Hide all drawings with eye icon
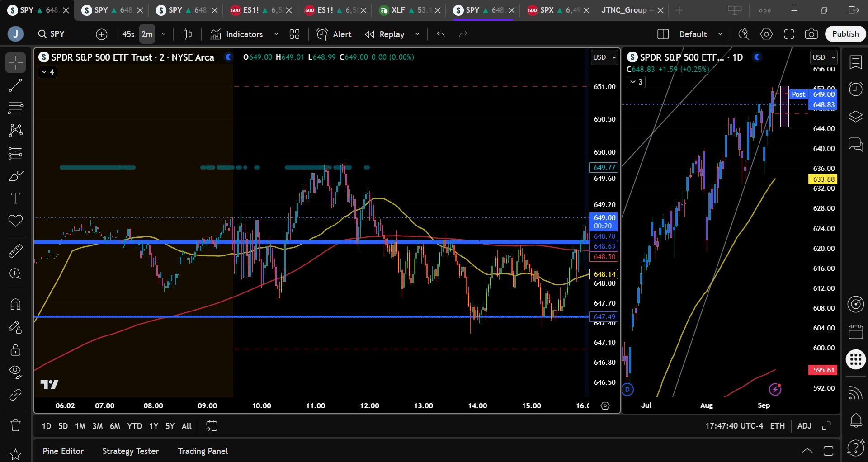This screenshot has height=462, width=868. (x=15, y=372)
